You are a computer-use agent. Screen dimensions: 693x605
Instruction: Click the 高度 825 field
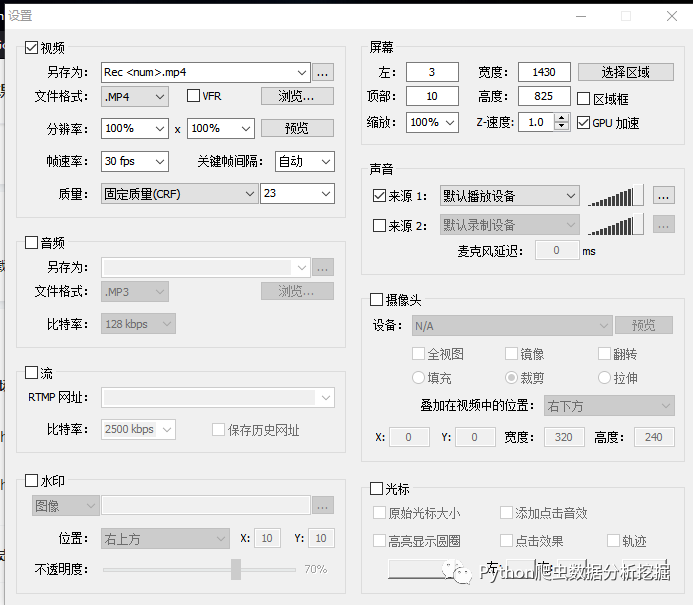pos(544,96)
